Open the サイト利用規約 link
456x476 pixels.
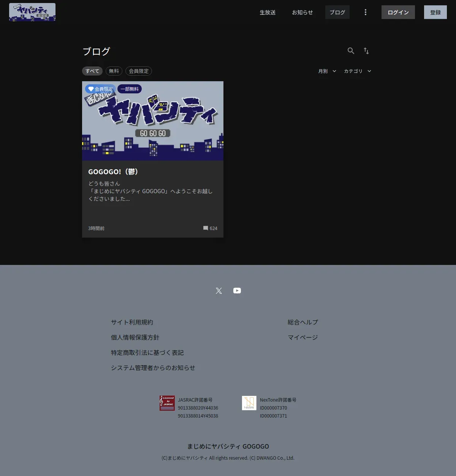pyautogui.click(x=132, y=322)
